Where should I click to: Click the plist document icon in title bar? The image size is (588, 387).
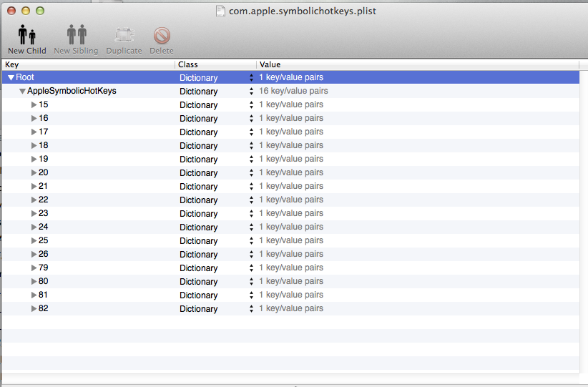tap(220, 11)
